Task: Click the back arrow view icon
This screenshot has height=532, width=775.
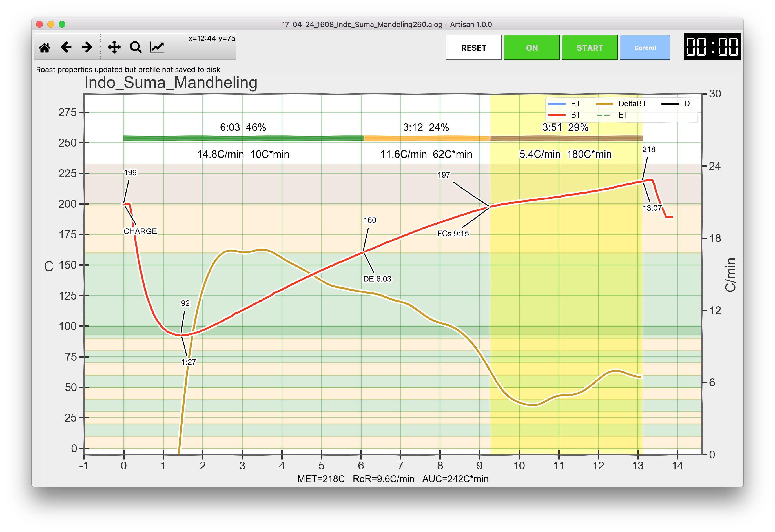Action: click(x=66, y=47)
